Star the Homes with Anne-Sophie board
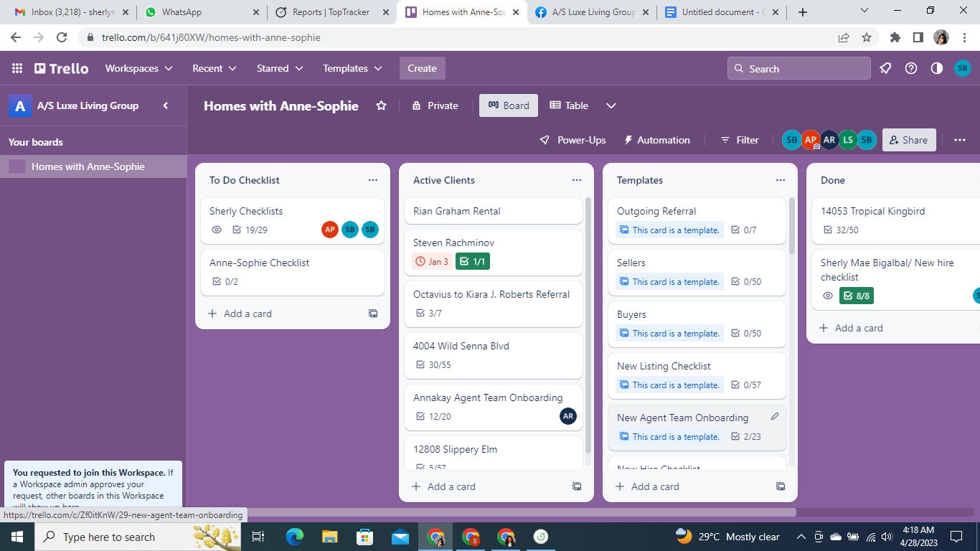The image size is (980, 551). [381, 105]
